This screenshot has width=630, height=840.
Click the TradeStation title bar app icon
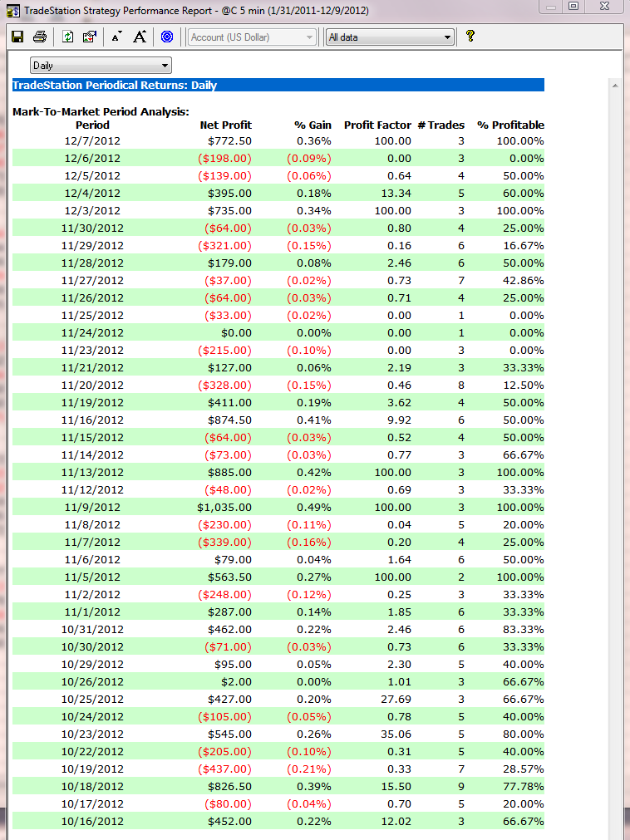(12, 11)
